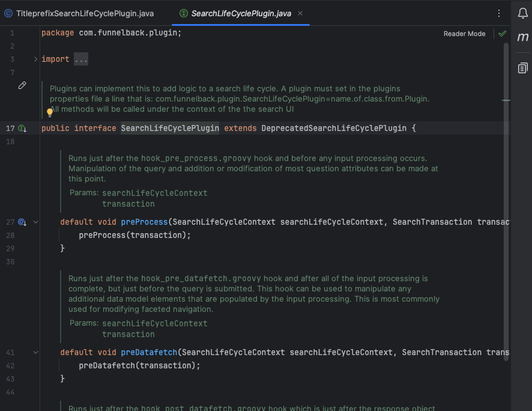Toggle Javadoc editing with the pencil icon
The width and height of the screenshot is (532, 411).
pyautogui.click(x=22, y=86)
